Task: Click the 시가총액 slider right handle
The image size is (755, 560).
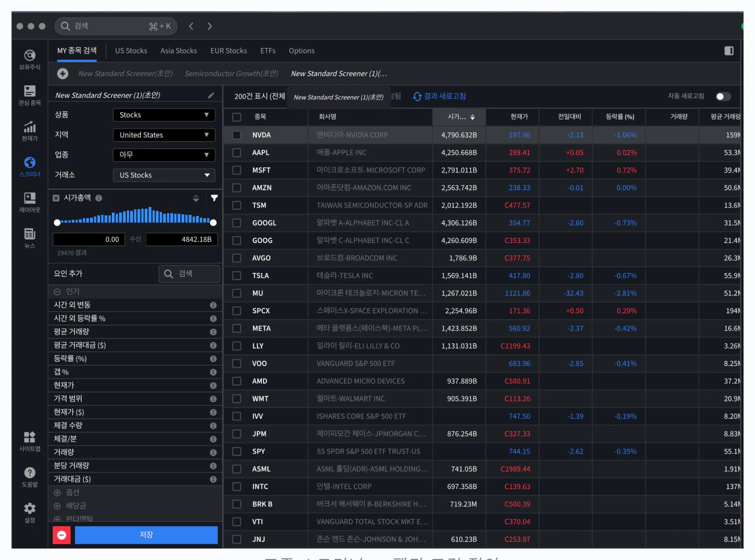Action: [x=214, y=223]
